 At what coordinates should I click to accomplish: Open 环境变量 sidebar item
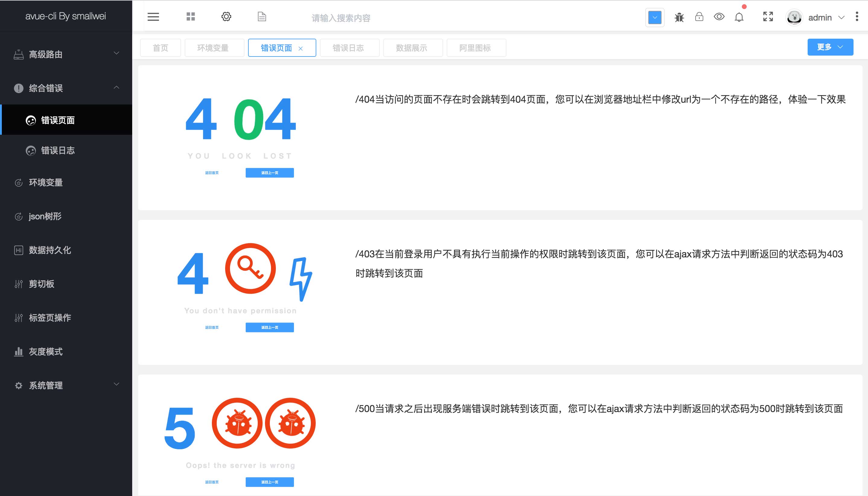(x=66, y=182)
